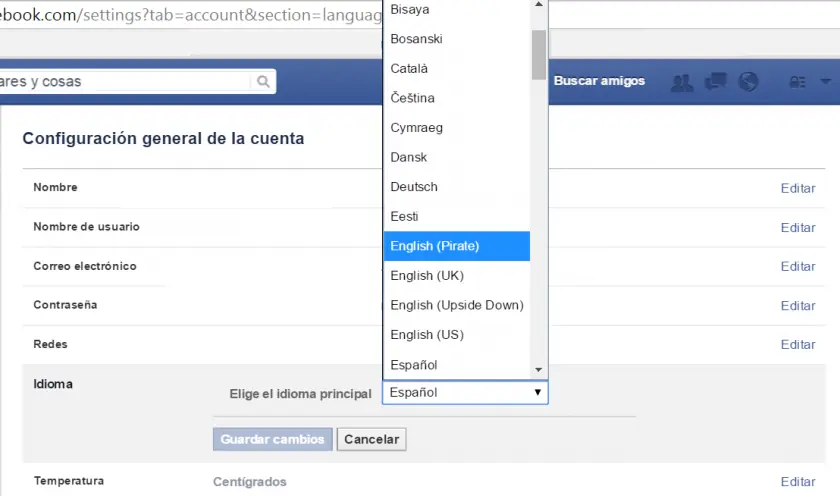This screenshot has height=496, width=840.
Task: Select Bosanski from language list
Action: (x=456, y=39)
